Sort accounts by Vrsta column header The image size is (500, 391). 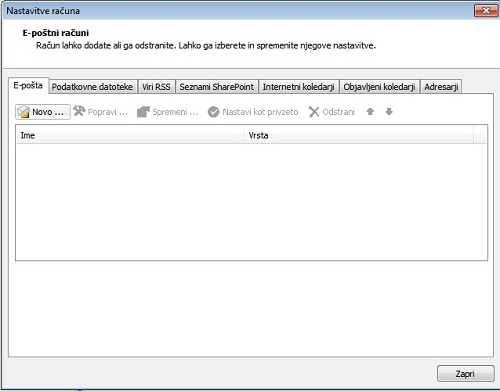[359, 135]
